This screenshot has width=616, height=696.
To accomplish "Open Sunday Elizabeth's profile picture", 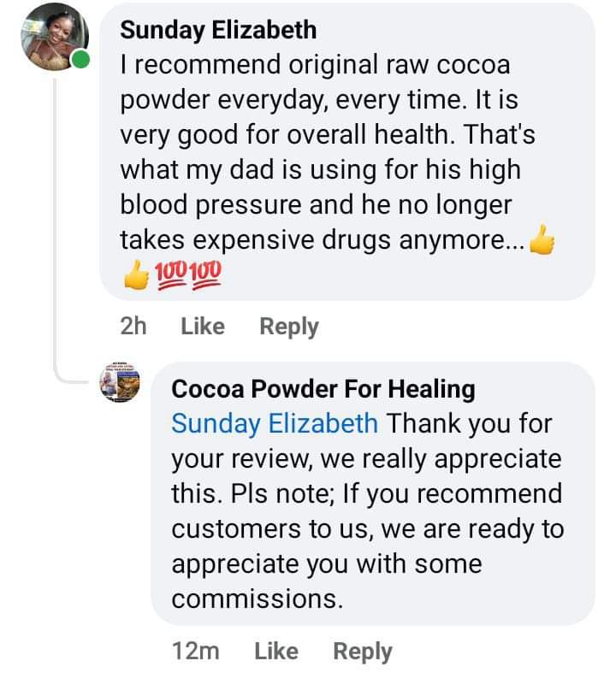I will (55, 38).
